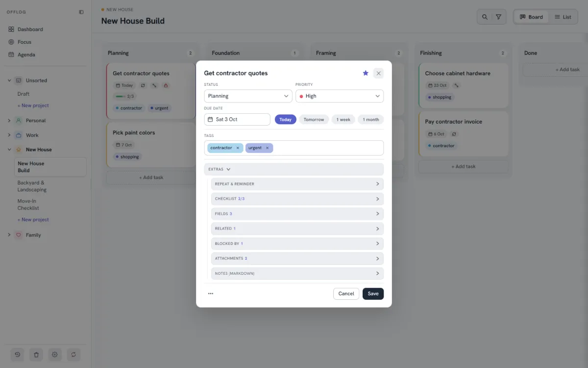Add new project under Unsorted
The width and height of the screenshot is (588, 368).
33,105
